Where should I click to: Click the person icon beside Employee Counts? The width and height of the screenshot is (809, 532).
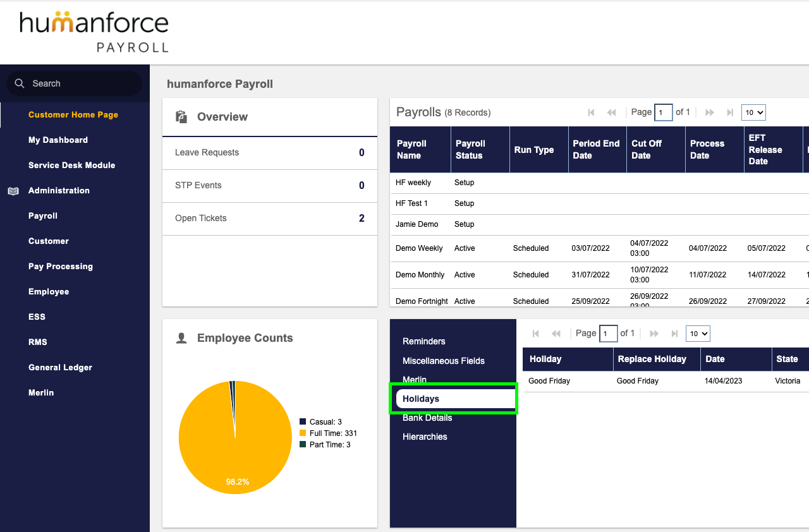click(181, 337)
